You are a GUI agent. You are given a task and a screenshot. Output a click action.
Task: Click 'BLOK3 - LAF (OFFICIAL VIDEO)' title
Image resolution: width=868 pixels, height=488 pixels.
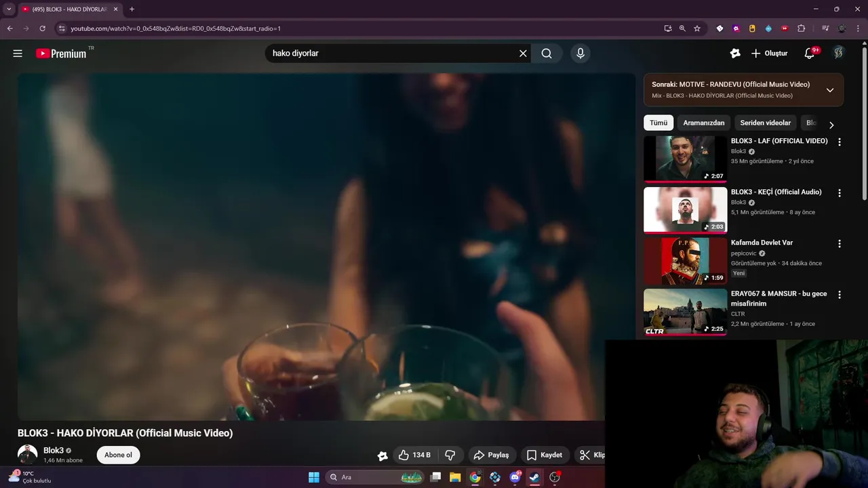tap(779, 141)
